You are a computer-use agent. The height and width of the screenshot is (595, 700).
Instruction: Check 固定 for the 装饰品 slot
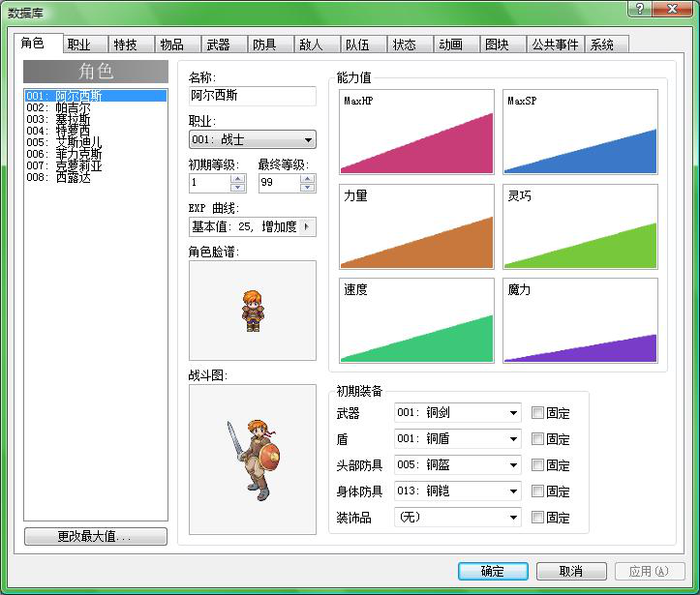(x=537, y=518)
